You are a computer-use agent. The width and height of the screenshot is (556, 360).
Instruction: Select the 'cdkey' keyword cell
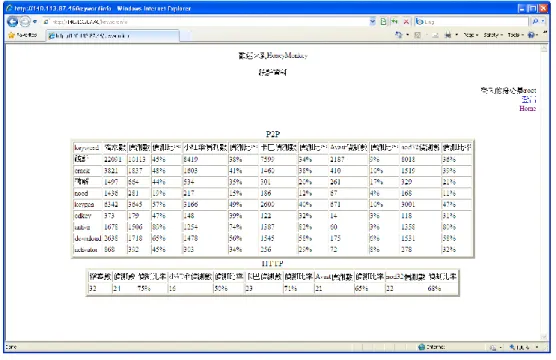pyautogui.click(x=87, y=216)
